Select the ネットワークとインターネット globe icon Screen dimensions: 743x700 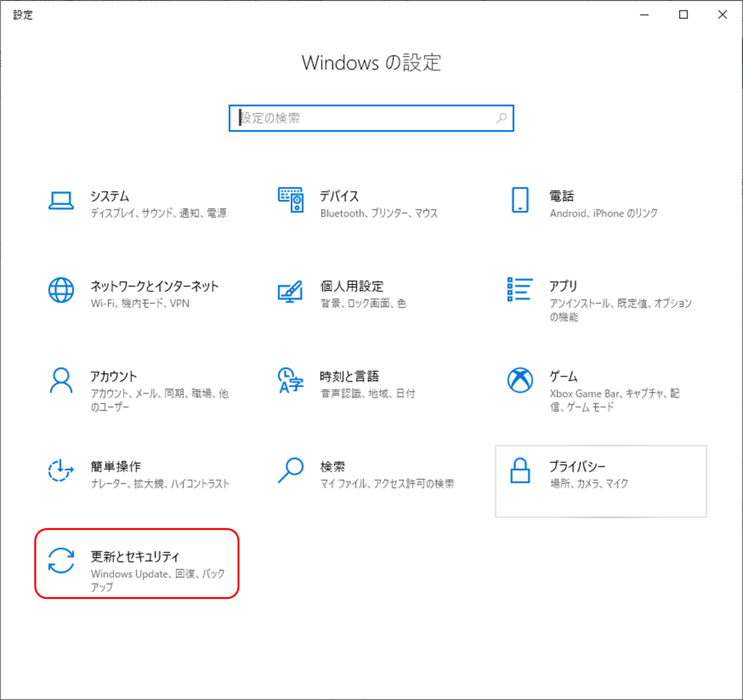point(61,290)
